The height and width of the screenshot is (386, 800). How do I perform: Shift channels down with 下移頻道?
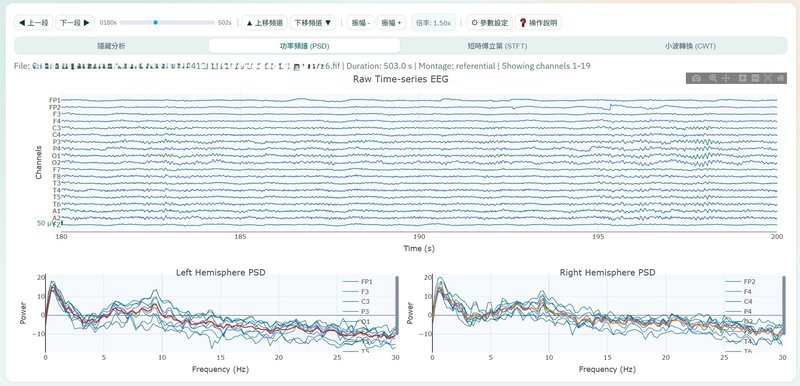tap(313, 22)
